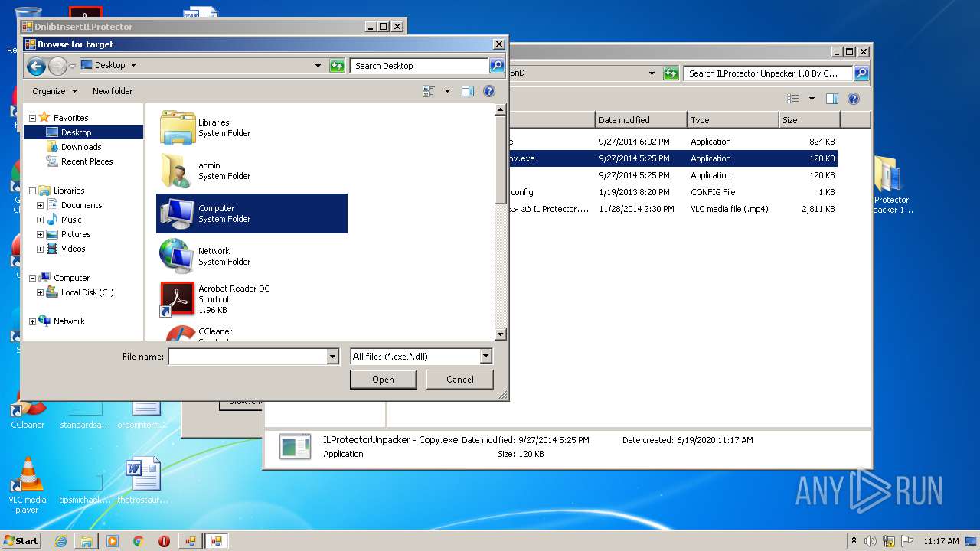Open Internet Explorer from the taskbar
This screenshot has width=980, height=551.
pyautogui.click(x=60, y=541)
